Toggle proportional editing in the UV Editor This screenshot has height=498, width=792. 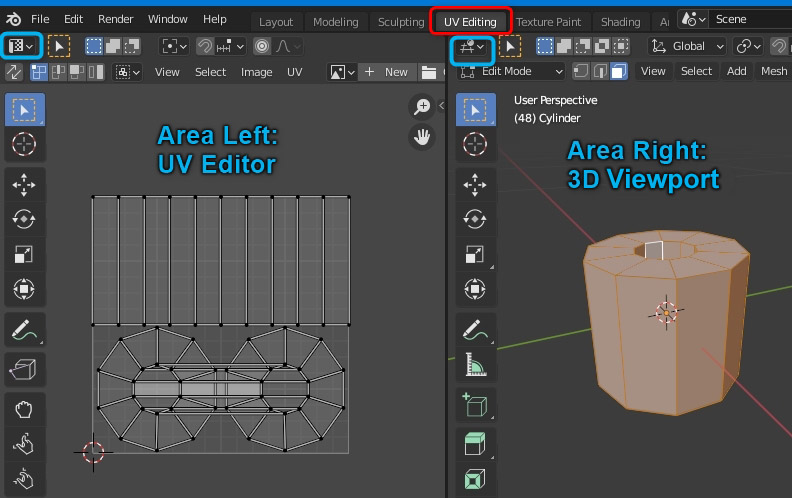tap(262, 46)
